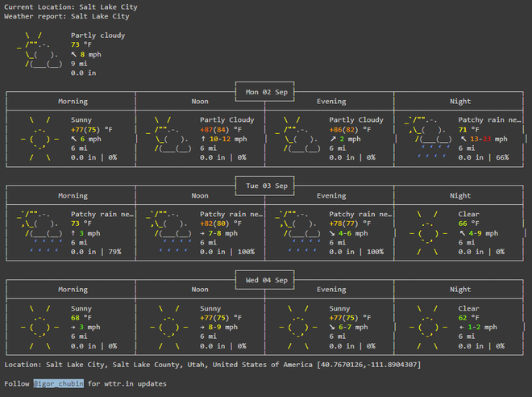The height and width of the screenshot is (397, 532).
Task: Click Wednesday night's clear sky icon
Action: pyautogui.click(x=428, y=327)
